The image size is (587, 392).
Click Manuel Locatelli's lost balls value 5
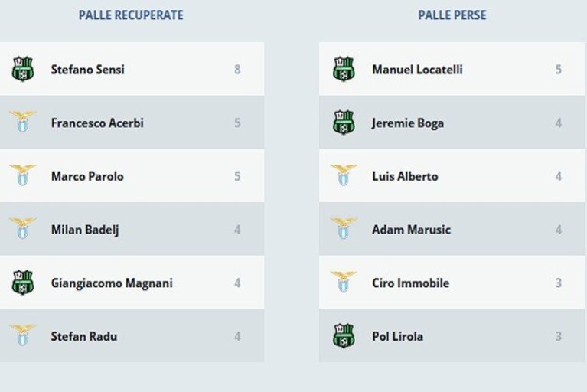coord(558,69)
